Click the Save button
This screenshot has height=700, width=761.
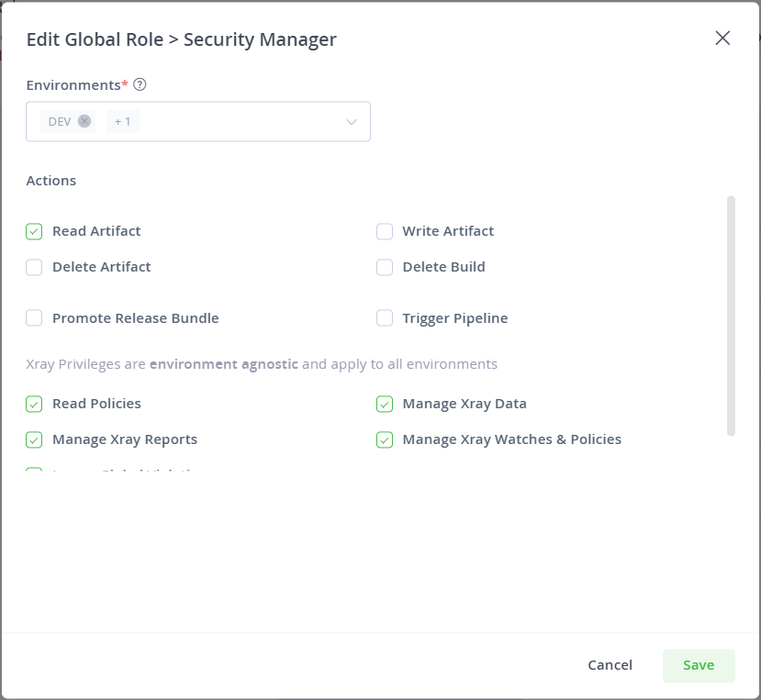(x=699, y=665)
